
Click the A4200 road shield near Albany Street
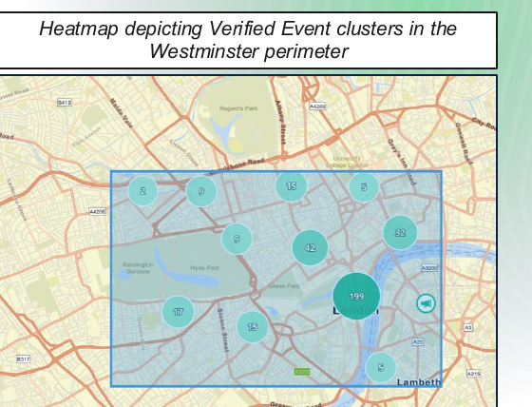317,107
